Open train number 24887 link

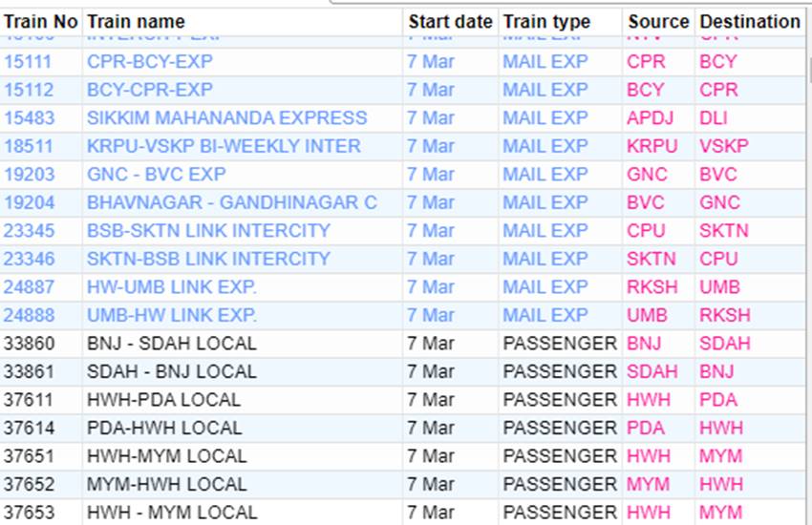pos(29,287)
